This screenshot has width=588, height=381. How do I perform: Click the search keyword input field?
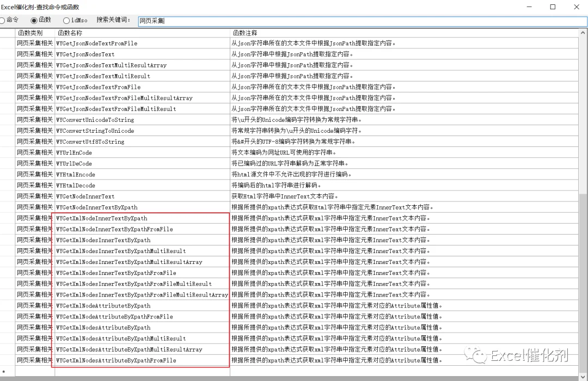click(x=362, y=21)
